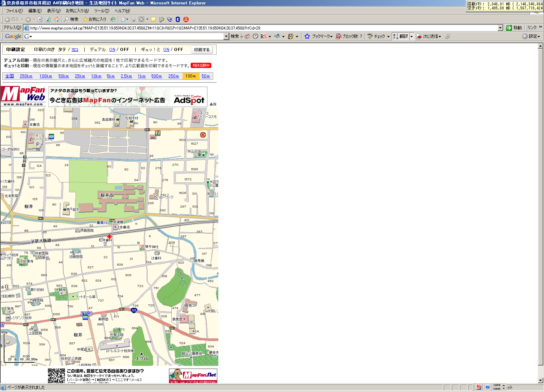This screenshot has width=544, height=392.
Task: Click the RS feed icon in Google toolbar
Action: click(263, 36)
